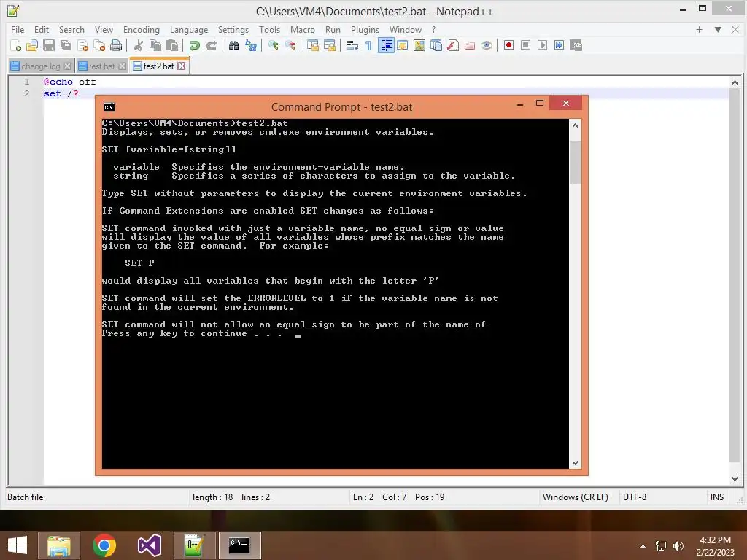Close the change.log tab
747x560 pixels.
[x=67, y=66]
